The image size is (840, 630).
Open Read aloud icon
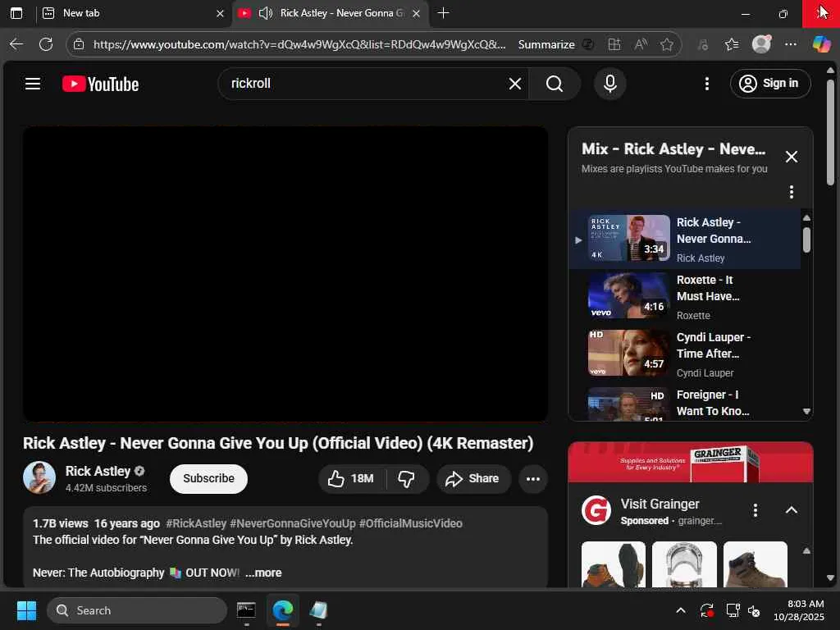(641, 44)
